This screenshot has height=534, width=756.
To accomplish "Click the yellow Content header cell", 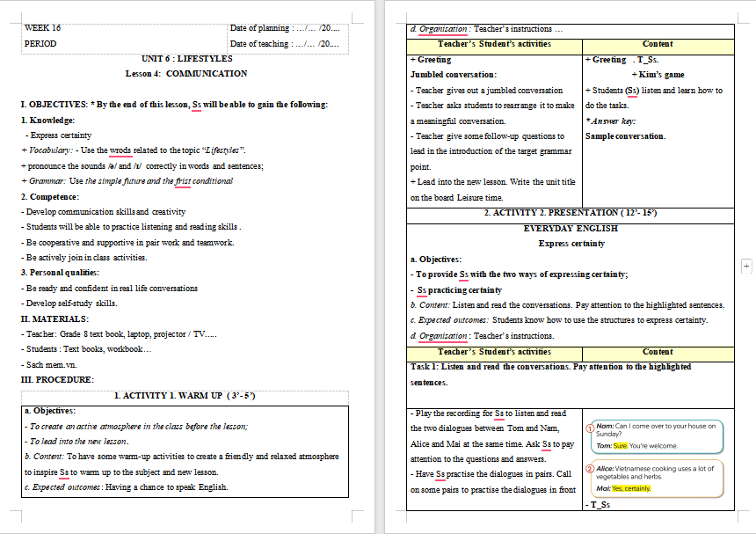I will click(661, 43).
